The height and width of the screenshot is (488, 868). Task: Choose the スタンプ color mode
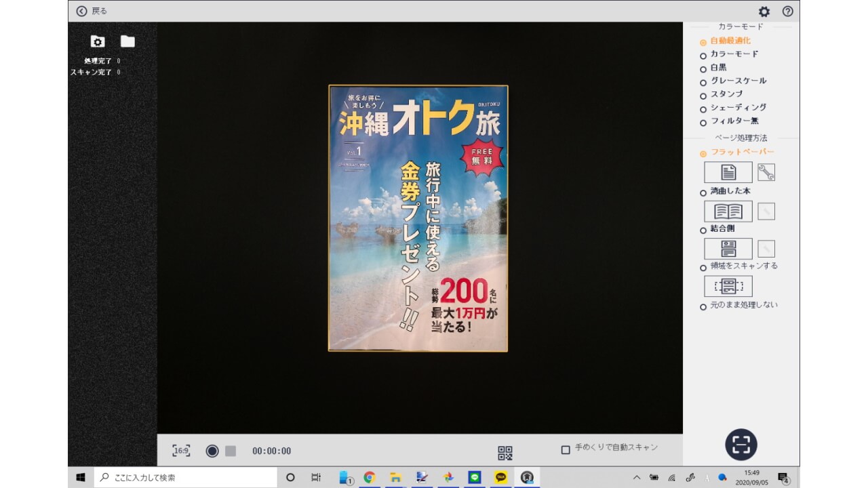click(703, 96)
